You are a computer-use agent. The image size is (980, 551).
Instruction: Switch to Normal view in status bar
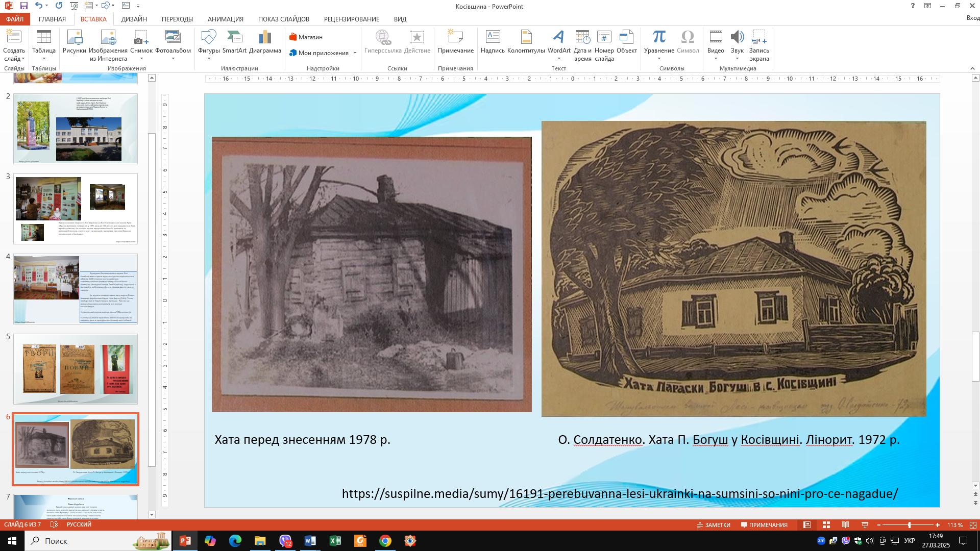[807, 525]
